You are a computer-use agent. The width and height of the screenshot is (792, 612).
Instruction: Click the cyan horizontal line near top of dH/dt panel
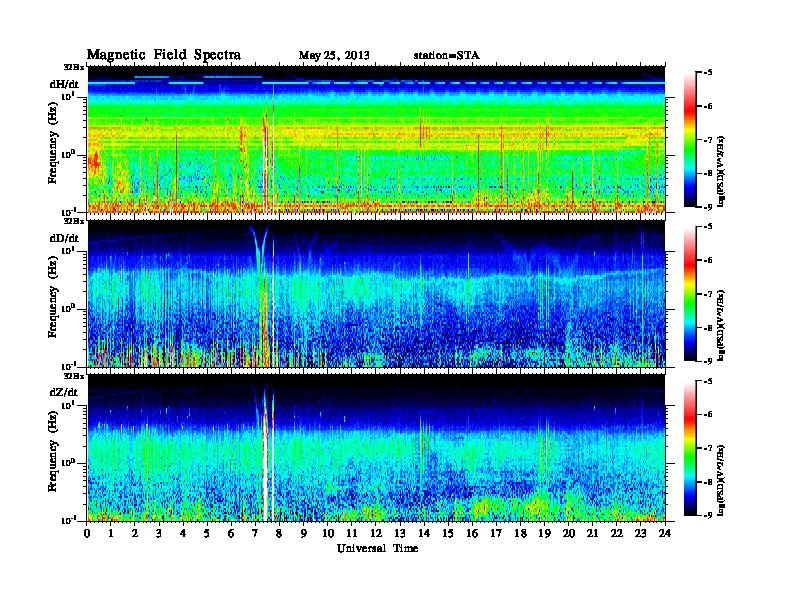tap(376, 83)
